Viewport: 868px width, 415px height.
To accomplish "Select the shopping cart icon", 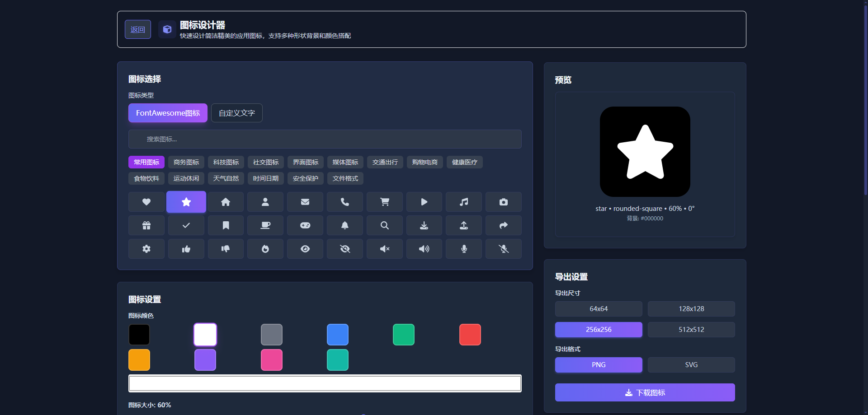I will (385, 202).
